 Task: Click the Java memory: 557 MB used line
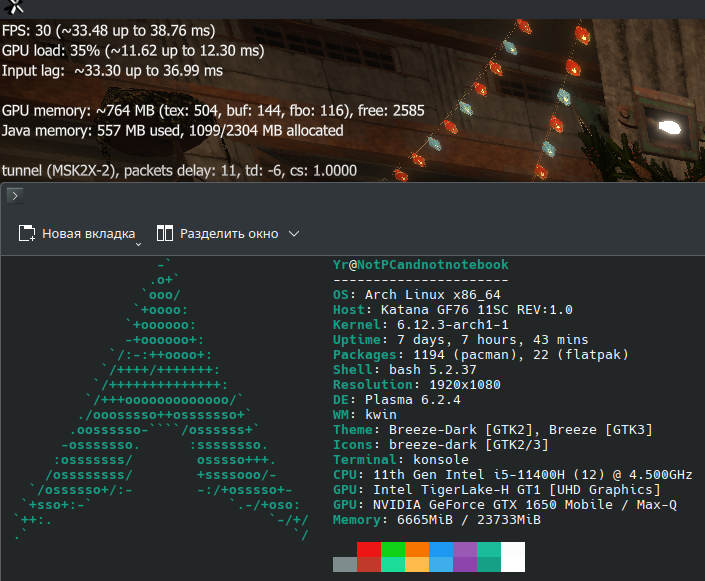point(172,130)
